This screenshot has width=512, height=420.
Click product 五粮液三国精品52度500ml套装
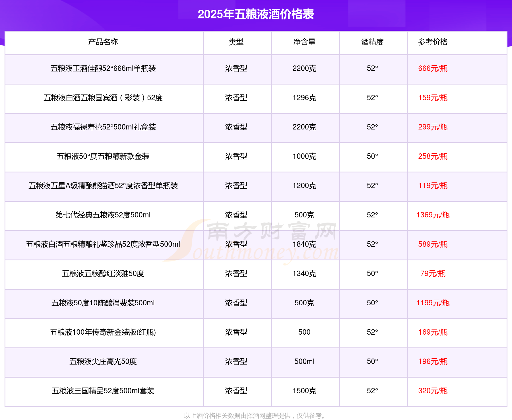click(103, 391)
